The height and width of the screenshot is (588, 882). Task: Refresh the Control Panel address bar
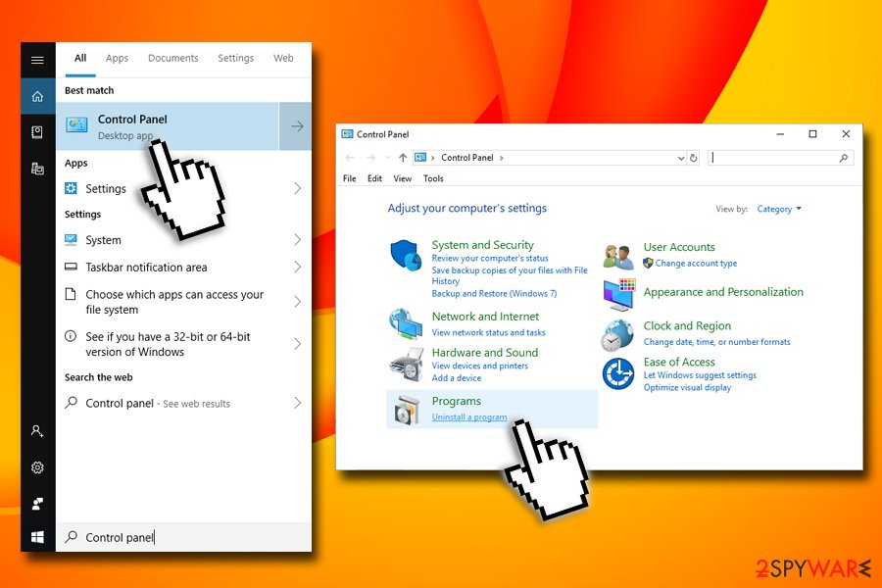pyautogui.click(x=694, y=158)
